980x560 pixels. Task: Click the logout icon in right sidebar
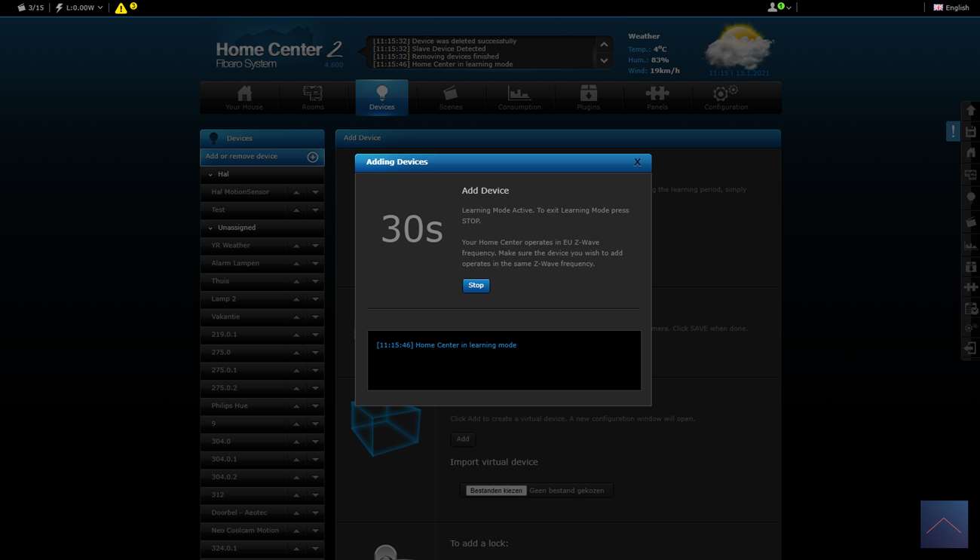coord(971,348)
